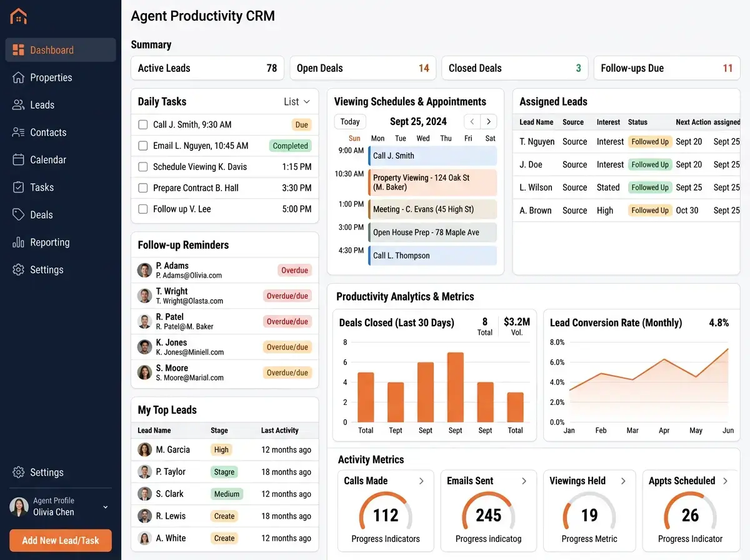Open the Active Leads summary card

coord(207,68)
